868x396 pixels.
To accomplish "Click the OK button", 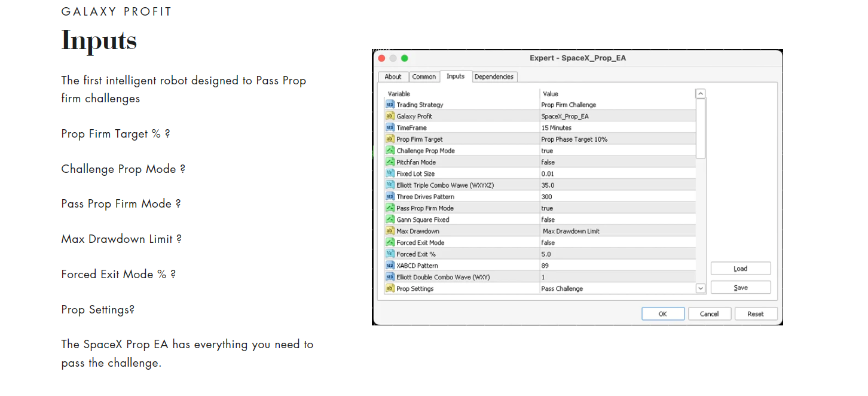I will tap(663, 314).
